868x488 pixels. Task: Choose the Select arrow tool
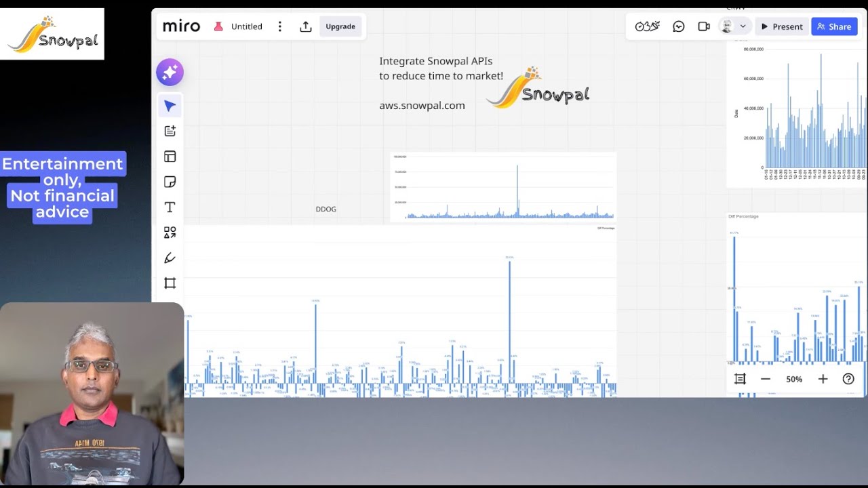[x=170, y=106]
